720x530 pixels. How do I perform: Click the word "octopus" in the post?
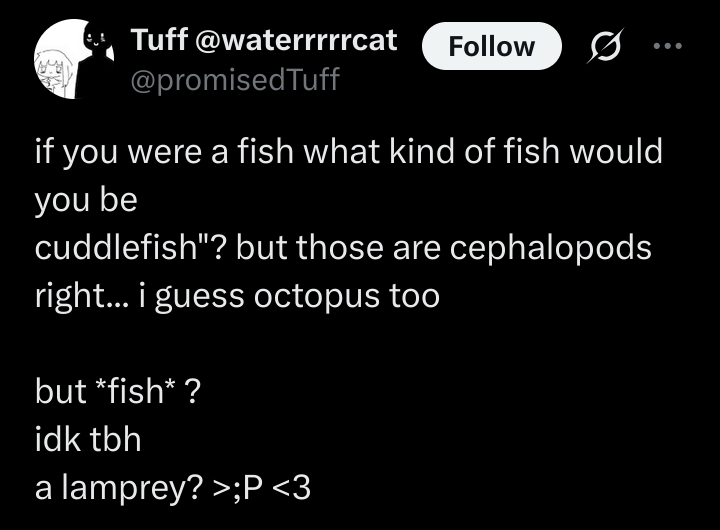pyautogui.click(x=317, y=297)
